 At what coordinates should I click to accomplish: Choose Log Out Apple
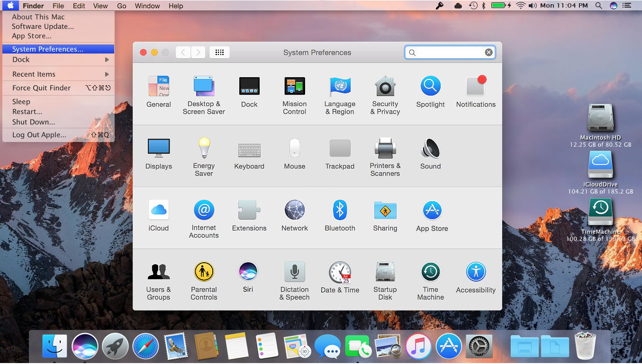click(58, 134)
